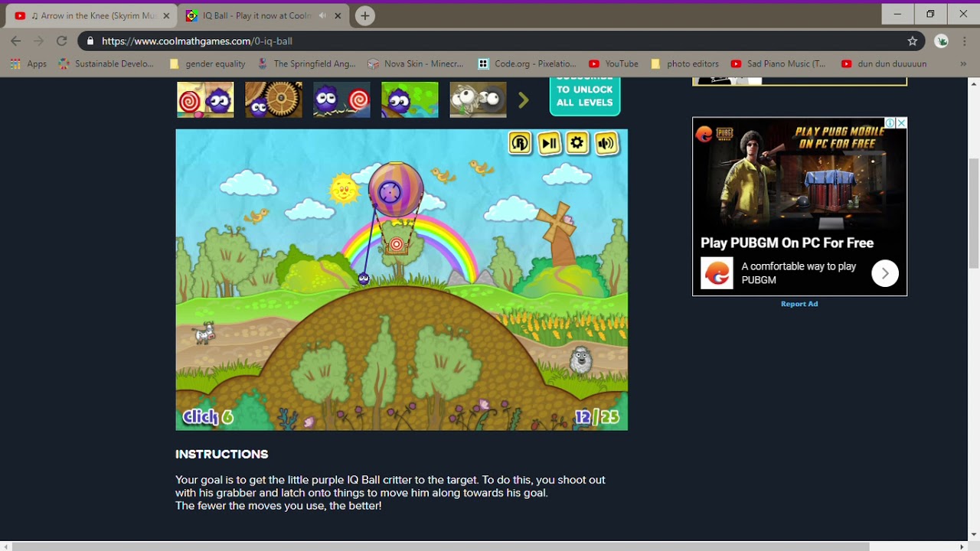This screenshot has width=980, height=551.
Task: Click the PUBG Mobile ad image
Action: click(799, 174)
